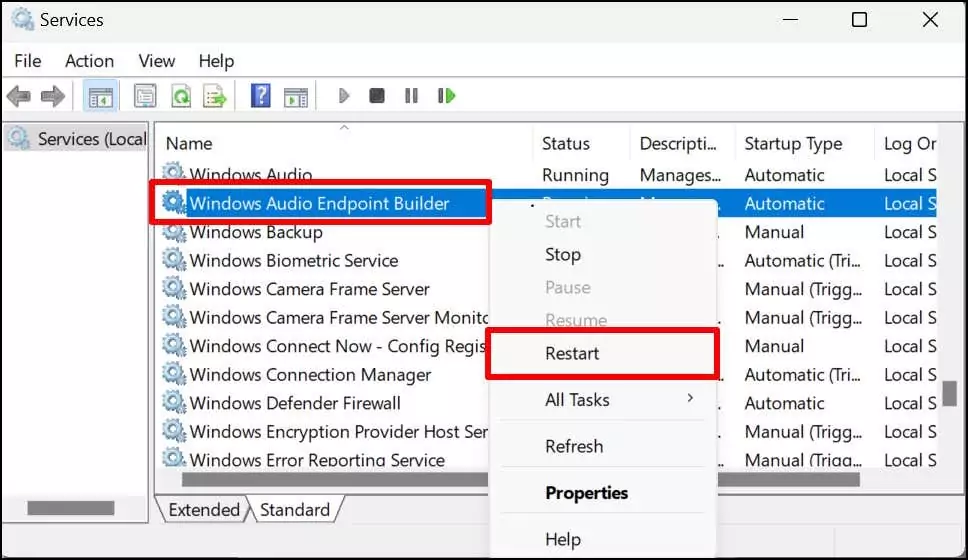The image size is (968, 560).
Task: Open the Properties toolbar icon
Action: [x=146, y=96]
